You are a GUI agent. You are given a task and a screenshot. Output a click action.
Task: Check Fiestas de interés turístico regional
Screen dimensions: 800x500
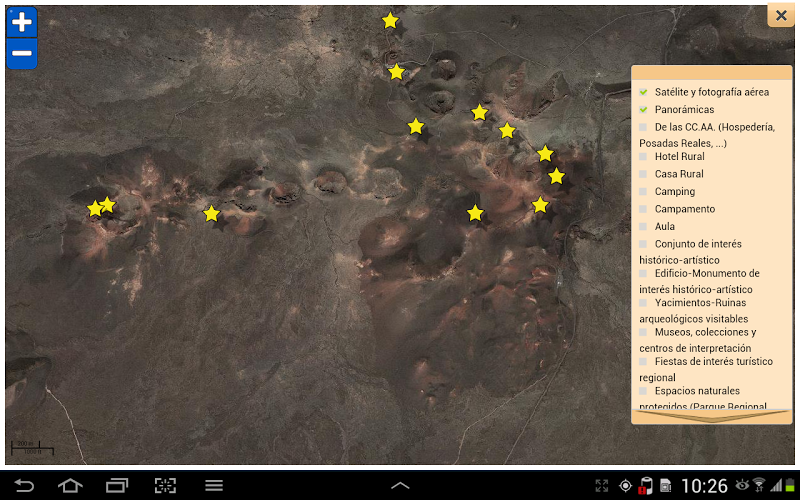pyautogui.click(x=643, y=362)
